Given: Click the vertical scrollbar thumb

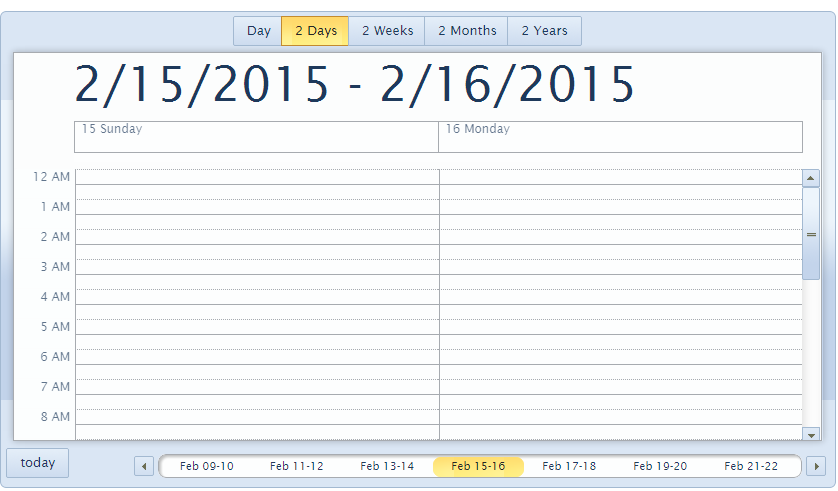Looking at the screenshot, I should tap(811, 234).
